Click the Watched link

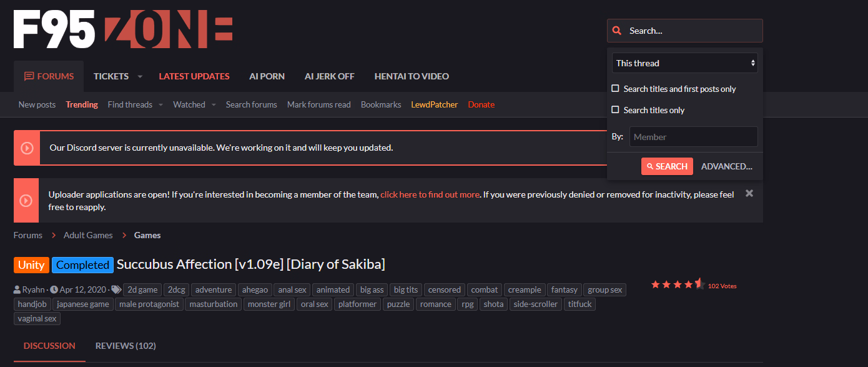point(189,104)
